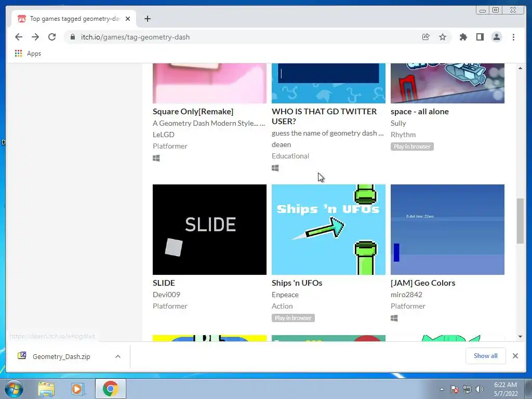This screenshot has width=532, height=399.
Task: Open the Chrome side panel
Action: (480, 37)
